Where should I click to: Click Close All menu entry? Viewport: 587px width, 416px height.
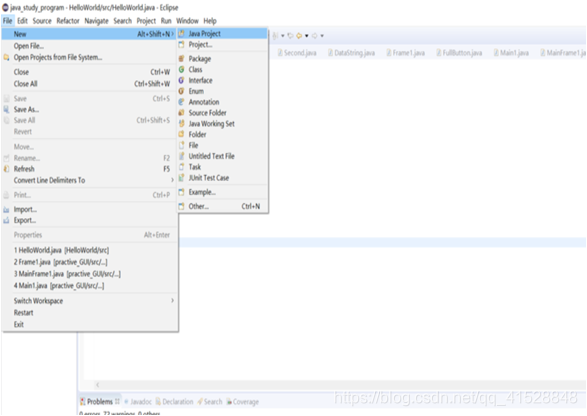[90, 84]
